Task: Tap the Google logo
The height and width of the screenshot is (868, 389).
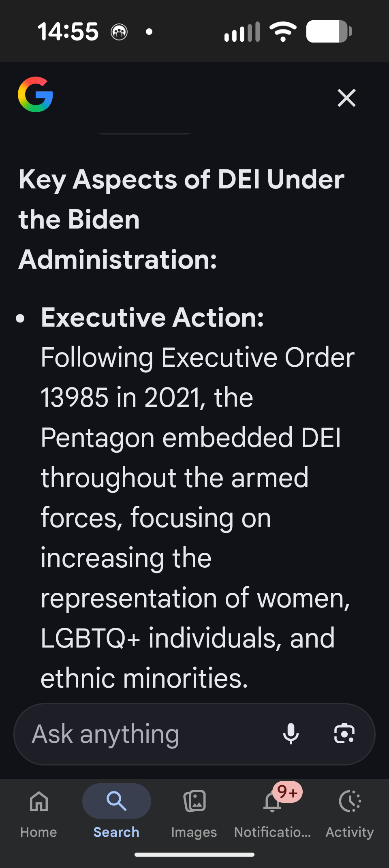Action: pos(36,94)
